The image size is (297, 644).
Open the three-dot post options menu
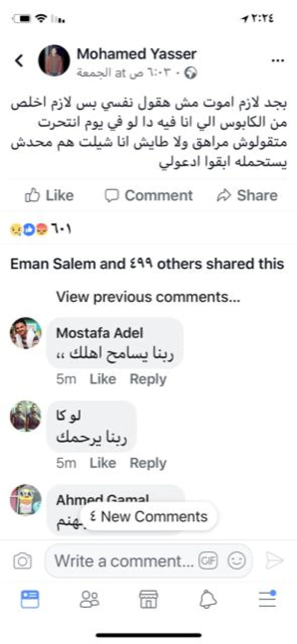click(x=277, y=61)
